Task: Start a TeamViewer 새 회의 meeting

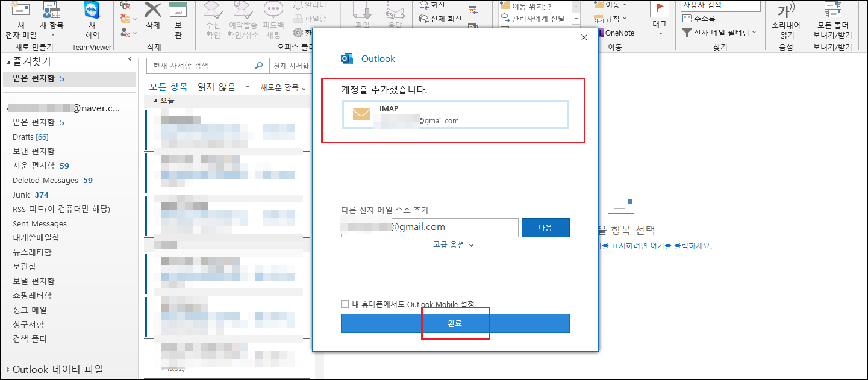Action: click(x=92, y=21)
